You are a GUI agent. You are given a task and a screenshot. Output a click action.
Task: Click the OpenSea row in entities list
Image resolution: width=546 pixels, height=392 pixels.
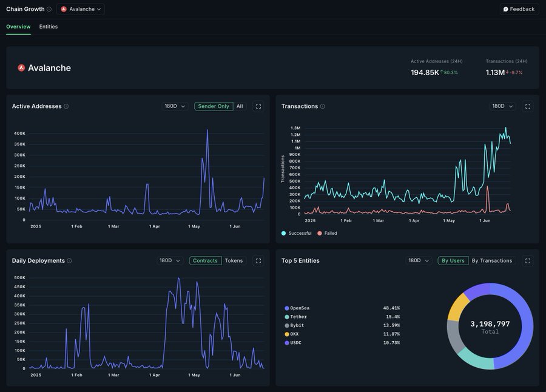[x=300, y=308]
